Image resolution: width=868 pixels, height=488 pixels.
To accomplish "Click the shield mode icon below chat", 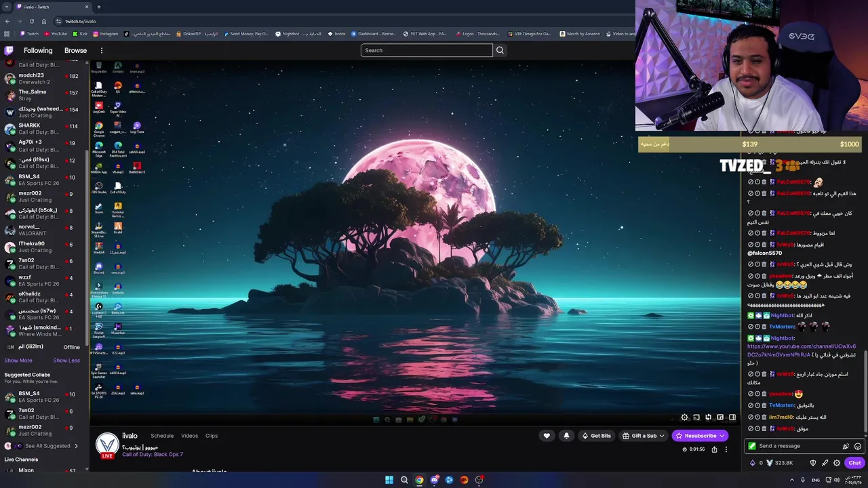I will pos(813,463).
